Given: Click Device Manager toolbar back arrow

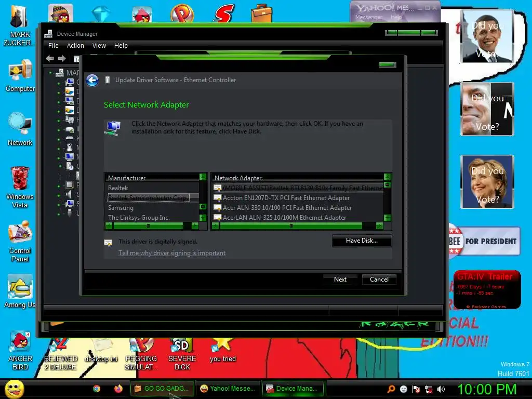Looking at the screenshot, I should pos(50,59).
